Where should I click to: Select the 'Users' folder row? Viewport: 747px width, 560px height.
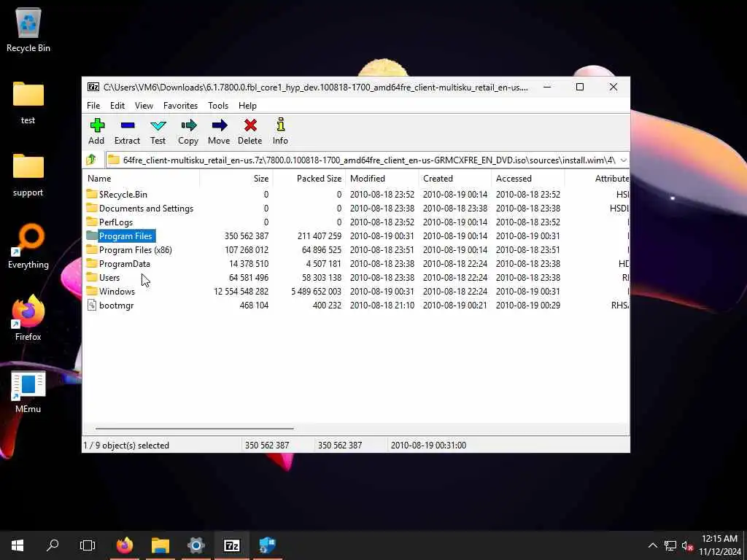(x=356, y=277)
